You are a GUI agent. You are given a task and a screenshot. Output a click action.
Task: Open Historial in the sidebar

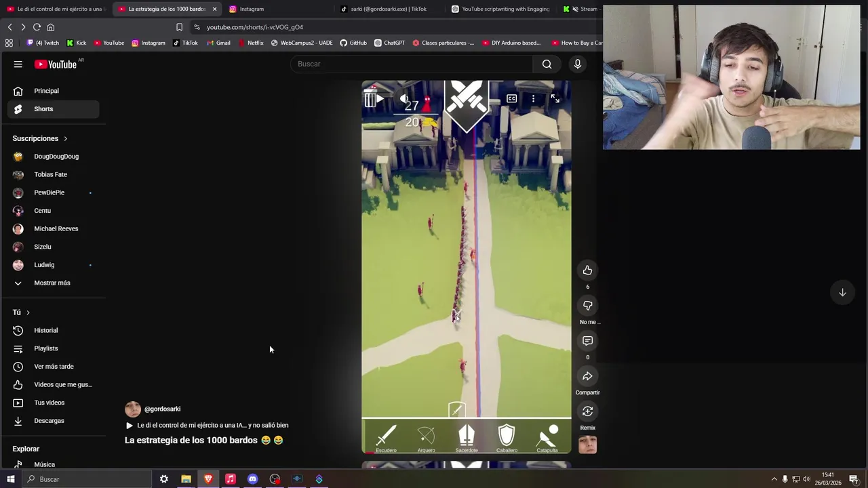[53, 330]
